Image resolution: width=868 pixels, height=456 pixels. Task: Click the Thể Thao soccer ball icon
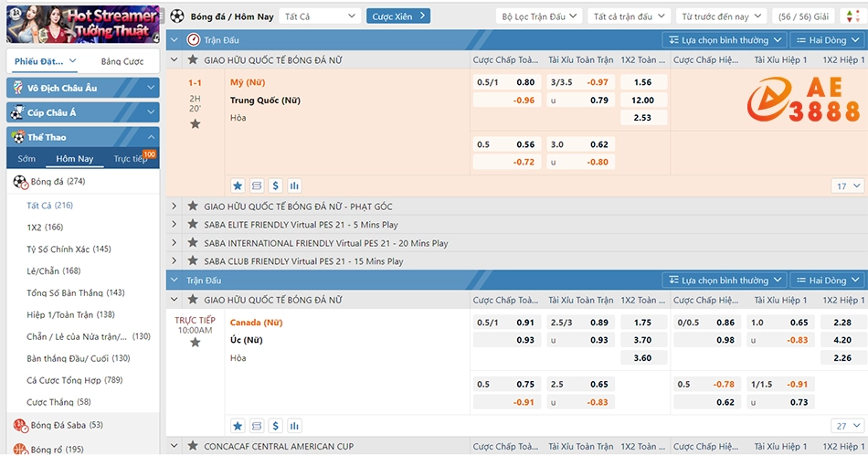(x=19, y=137)
